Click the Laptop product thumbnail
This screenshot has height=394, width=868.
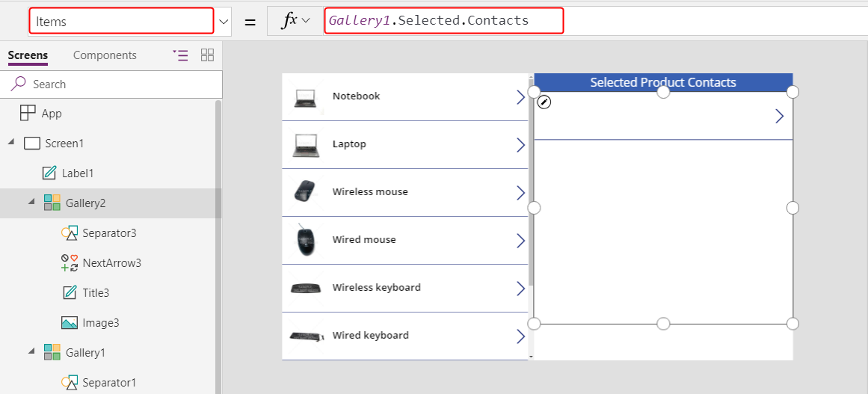[x=306, y=145]
